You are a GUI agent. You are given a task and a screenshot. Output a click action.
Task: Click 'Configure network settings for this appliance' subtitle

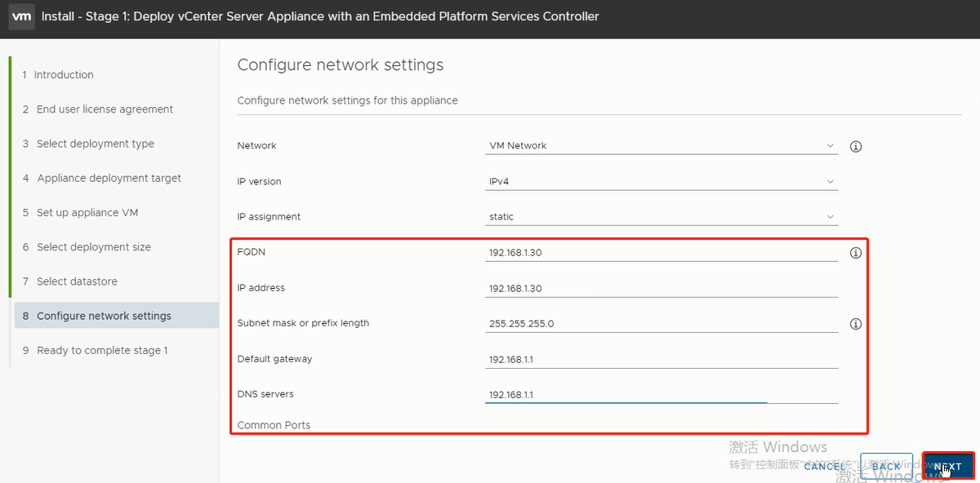[x=347, y=100]
